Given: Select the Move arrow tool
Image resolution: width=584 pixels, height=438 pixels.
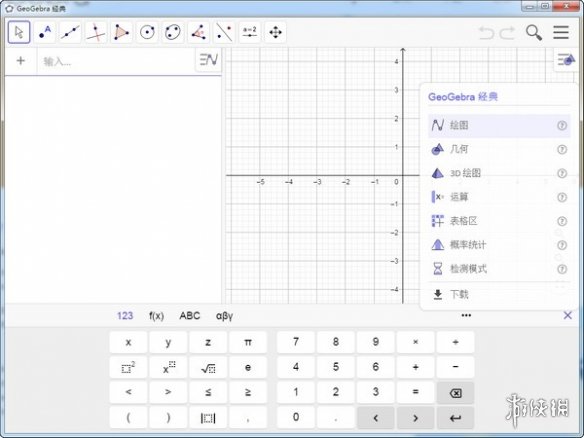Looking at the screenshot, I should tap(19, 32).
